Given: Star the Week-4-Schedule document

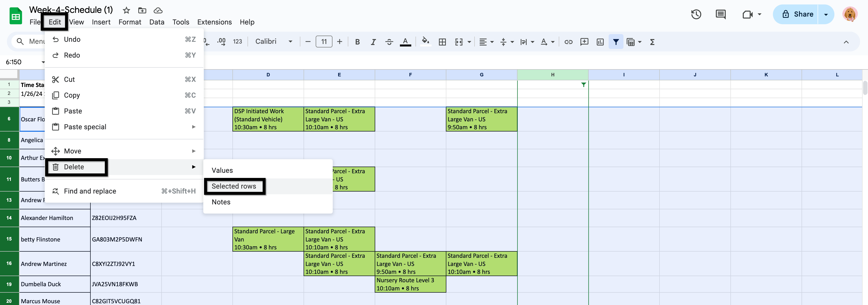Looking at the screenshot, I should click(x=126, y=10).
